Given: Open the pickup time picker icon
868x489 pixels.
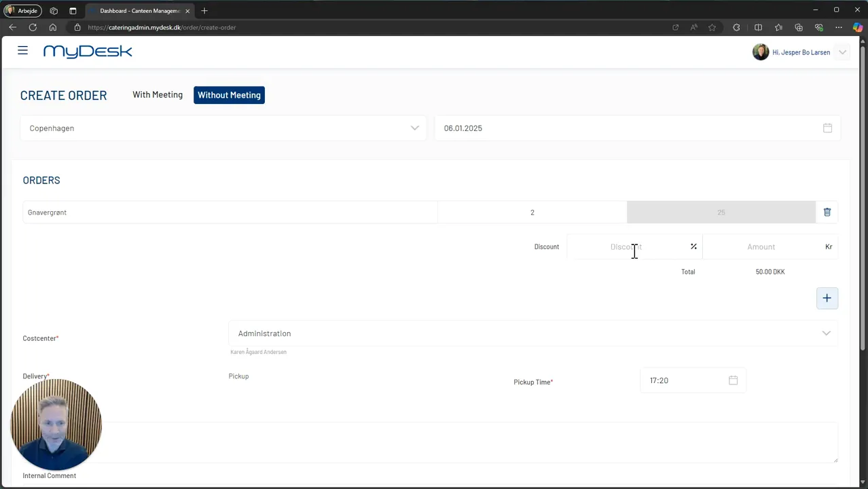Looking at the screenshot, I should (733, 380).
